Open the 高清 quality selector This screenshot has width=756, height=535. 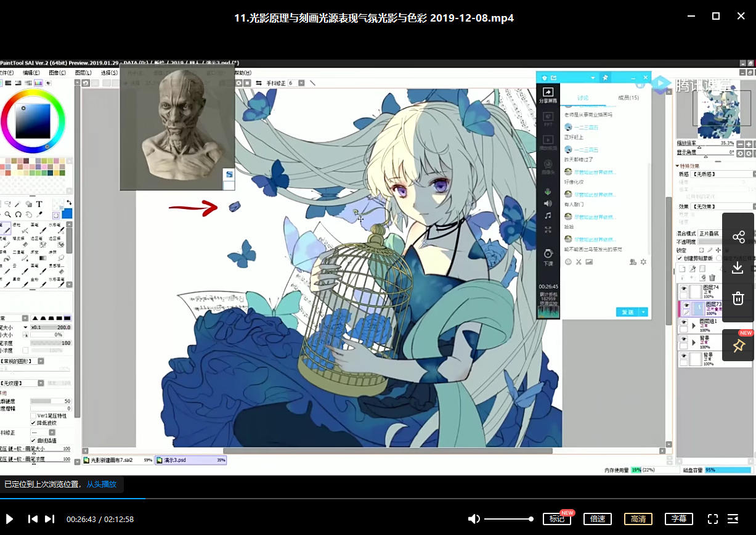(x=638, y=519)
